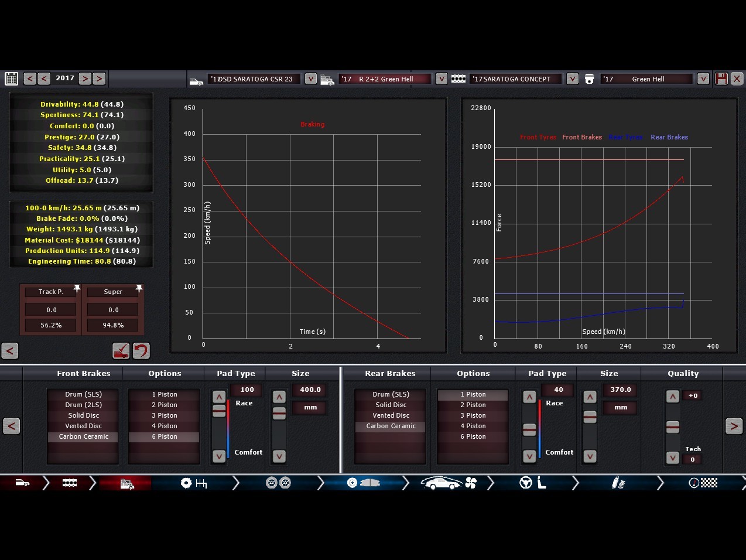
Task: Open the gearbox and drivetrain tab
Action: tap(193, 483)
